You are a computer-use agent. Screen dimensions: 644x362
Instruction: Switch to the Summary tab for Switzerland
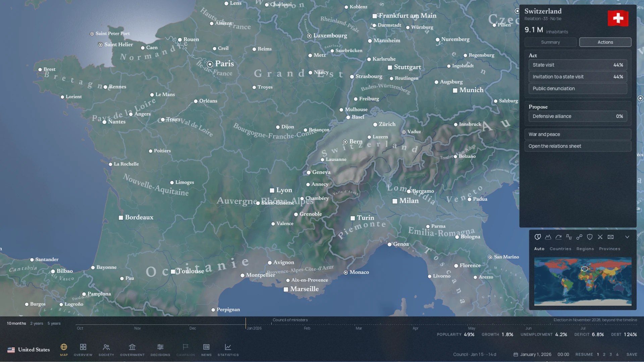[550, 42]
